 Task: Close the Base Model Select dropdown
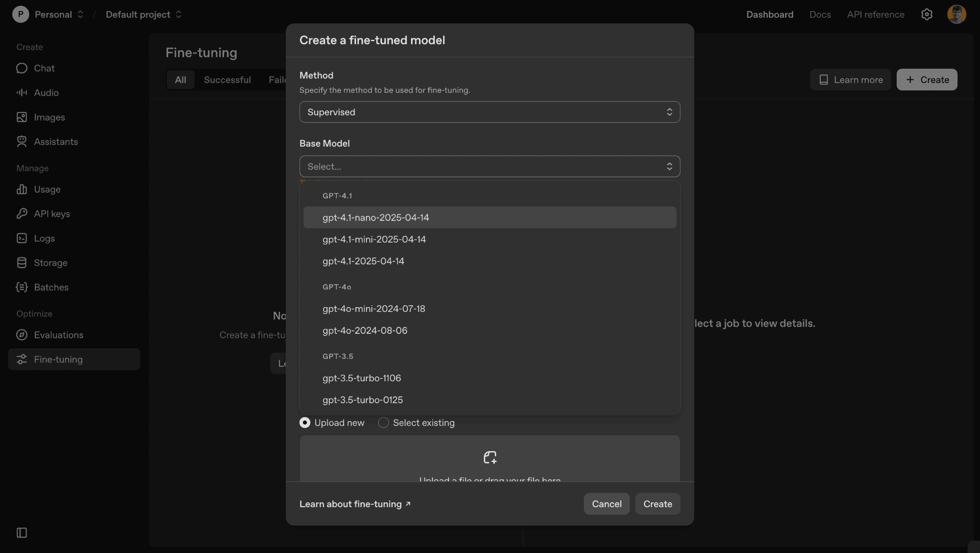pos(490,166)
